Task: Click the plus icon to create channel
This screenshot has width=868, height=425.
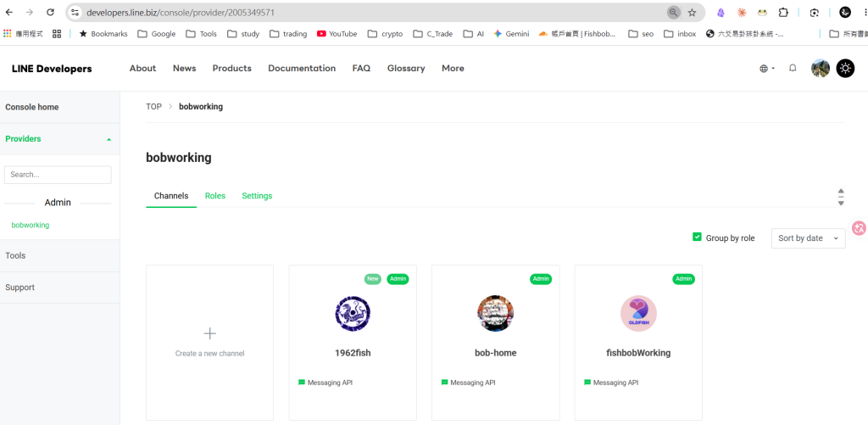Action: pyautogui.click(x=210, y=333)
